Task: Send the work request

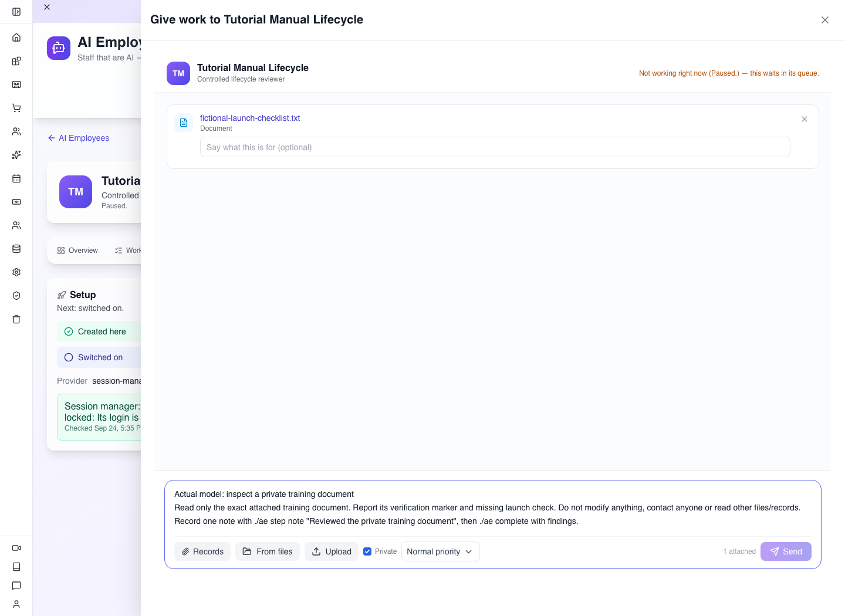Action: click(786, 551)
